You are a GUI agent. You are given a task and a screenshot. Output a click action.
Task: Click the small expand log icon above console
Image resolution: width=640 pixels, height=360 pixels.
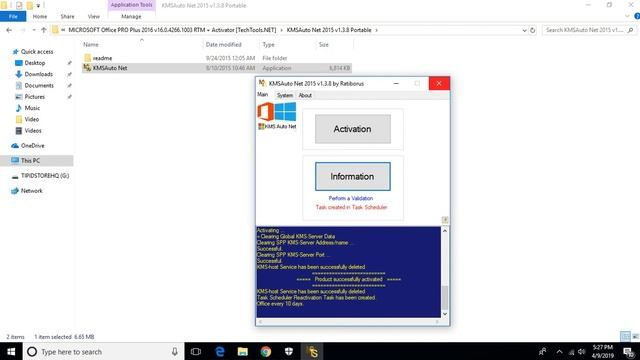pos(445,220)
